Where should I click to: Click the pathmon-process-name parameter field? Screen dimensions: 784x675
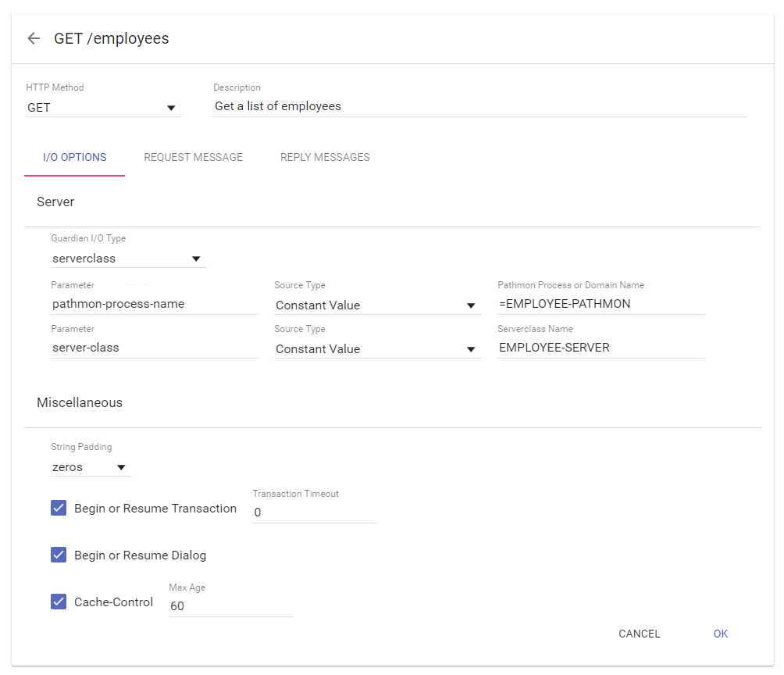154,304
